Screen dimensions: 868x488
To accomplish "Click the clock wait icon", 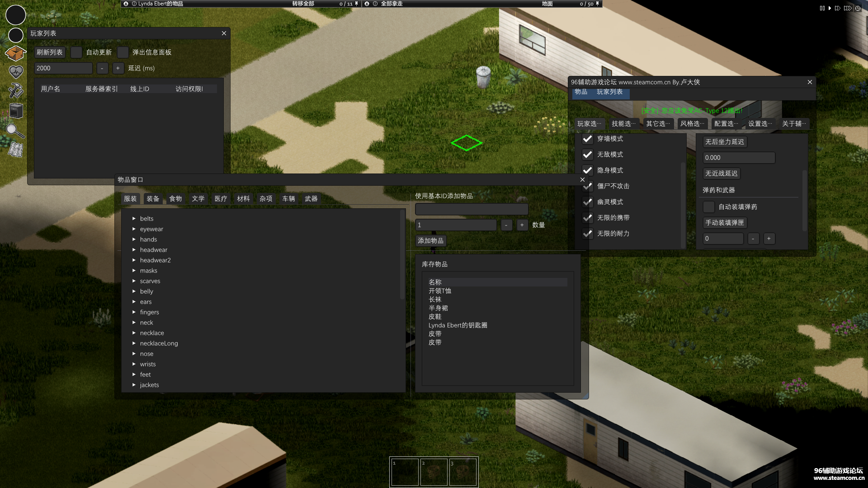I will point(858,8).
